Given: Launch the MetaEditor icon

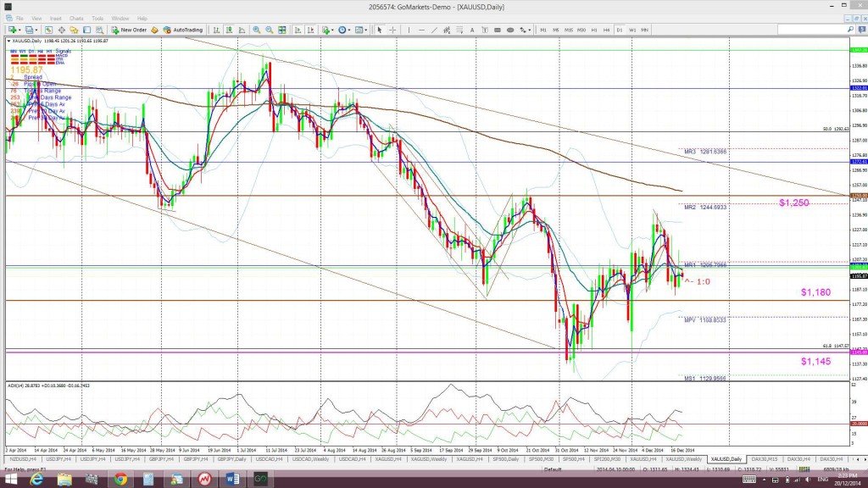Looking at the screenshot, I should point(154,30).
